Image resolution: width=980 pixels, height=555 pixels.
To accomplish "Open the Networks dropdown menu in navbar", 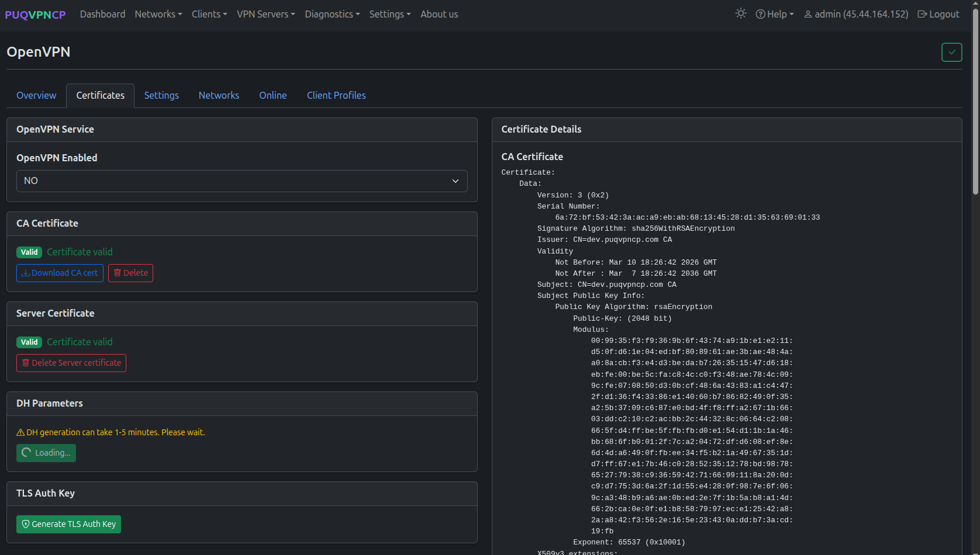I will (158, 14).
